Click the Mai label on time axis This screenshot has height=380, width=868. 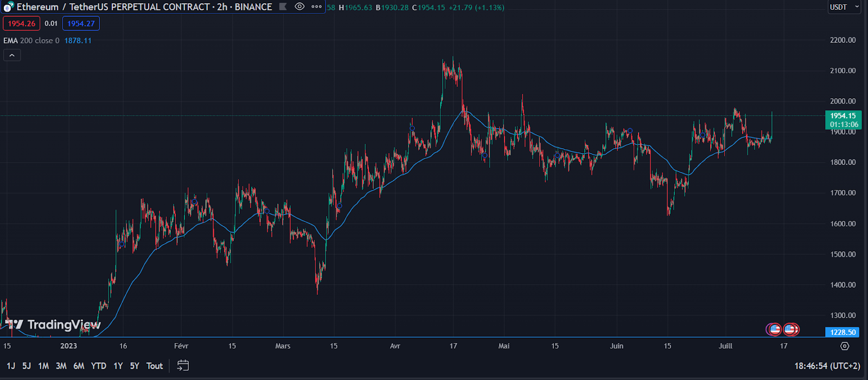tap(504, 346)
